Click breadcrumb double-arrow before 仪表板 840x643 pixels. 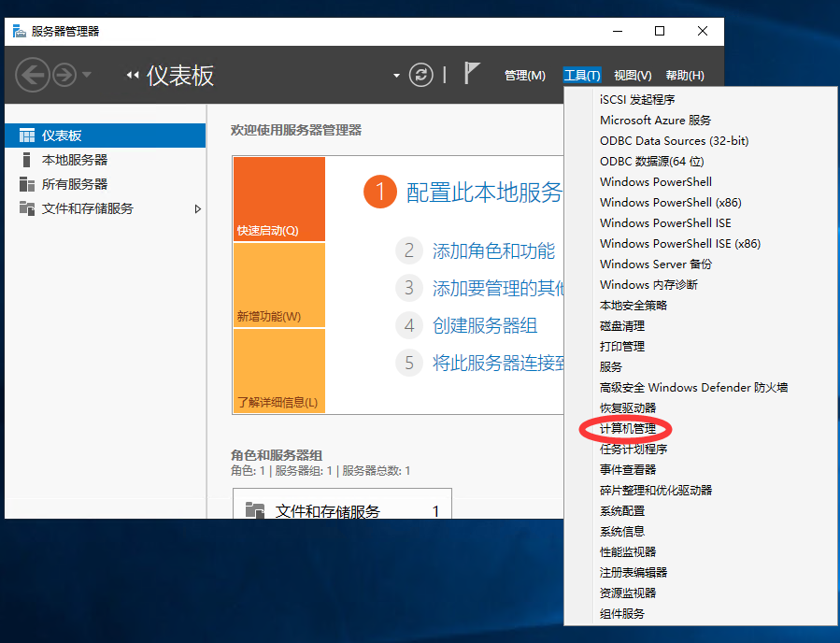tap(133, 76)
